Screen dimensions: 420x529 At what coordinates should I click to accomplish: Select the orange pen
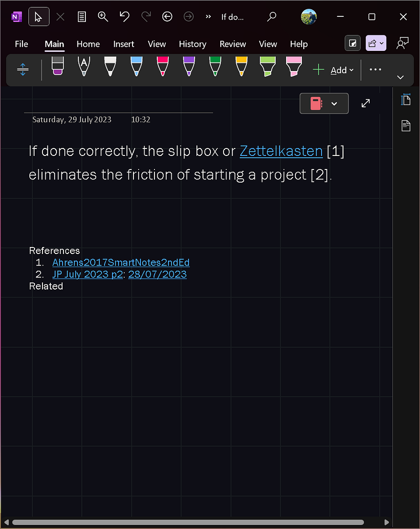coord(241,66)
